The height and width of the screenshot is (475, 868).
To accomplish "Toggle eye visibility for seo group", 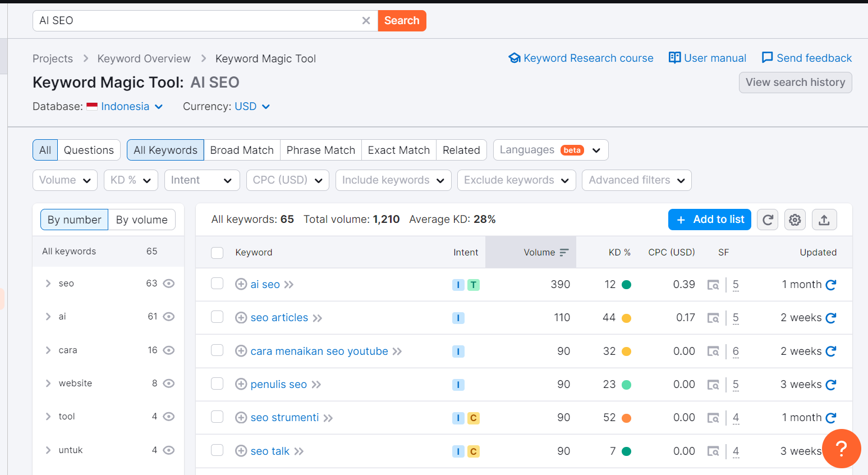I will (169, 284).
